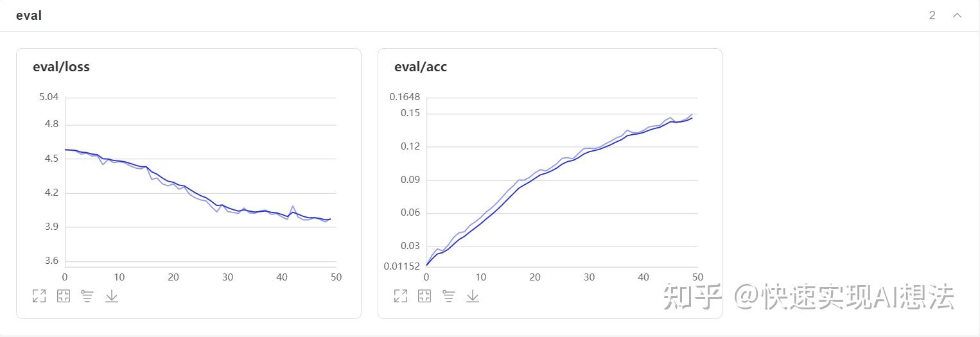Click the end of the eval/acc curve
The image size is (980, 337).
(692, 117)
